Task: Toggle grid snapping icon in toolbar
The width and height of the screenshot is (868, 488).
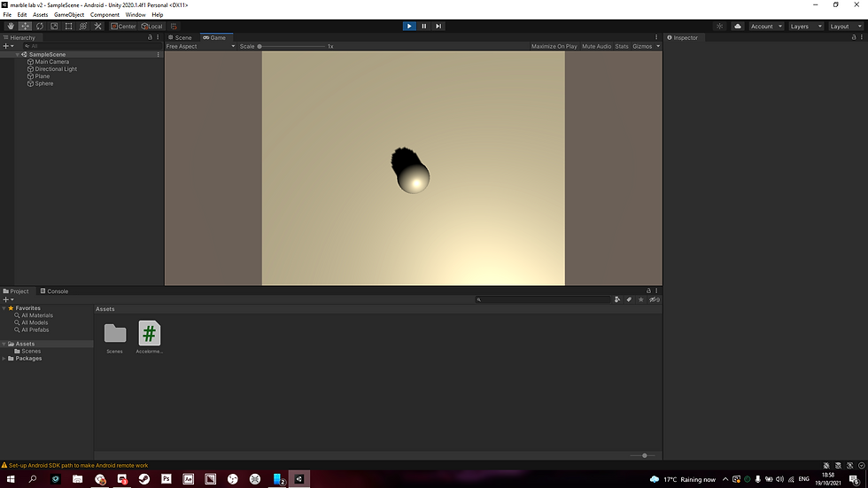Action: click(x=174, y=26)
